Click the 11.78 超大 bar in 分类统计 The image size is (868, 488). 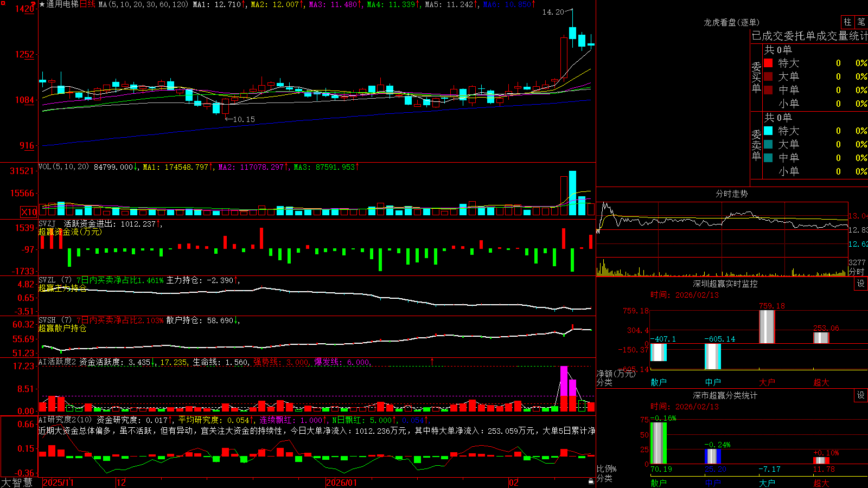pyautogui.click(x=821, y=460)
